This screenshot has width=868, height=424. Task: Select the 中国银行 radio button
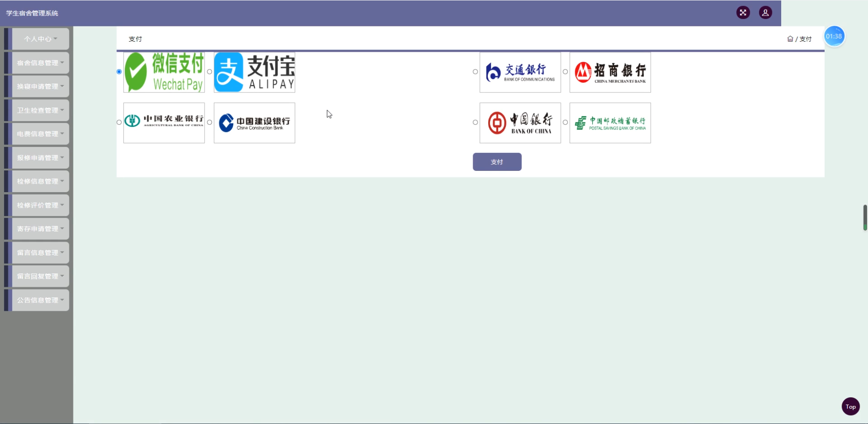(x=475, y=122)
